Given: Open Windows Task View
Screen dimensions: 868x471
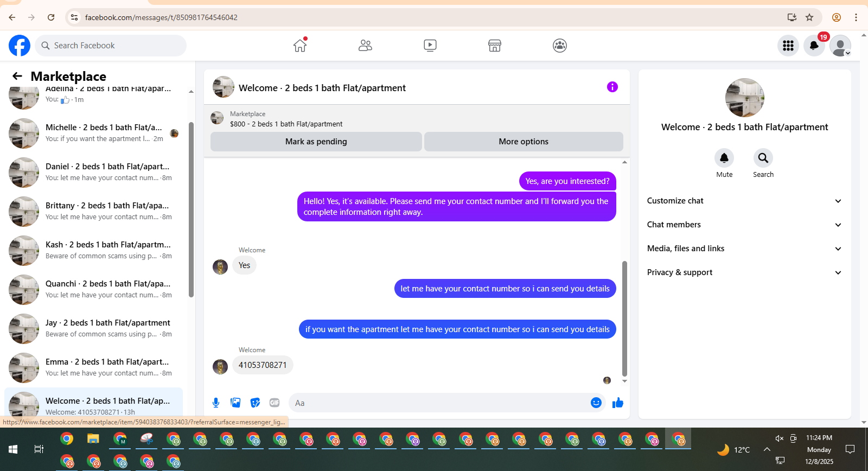Looking at the screenshot, I should tap(39, 449).
